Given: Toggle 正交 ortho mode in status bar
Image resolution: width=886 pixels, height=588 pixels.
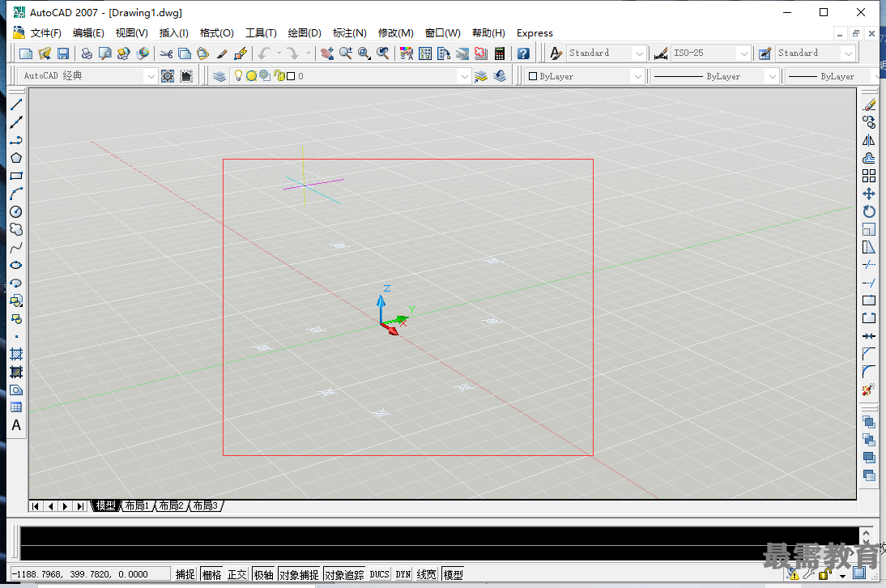Looking at the screenshot, I should point(237,574).
